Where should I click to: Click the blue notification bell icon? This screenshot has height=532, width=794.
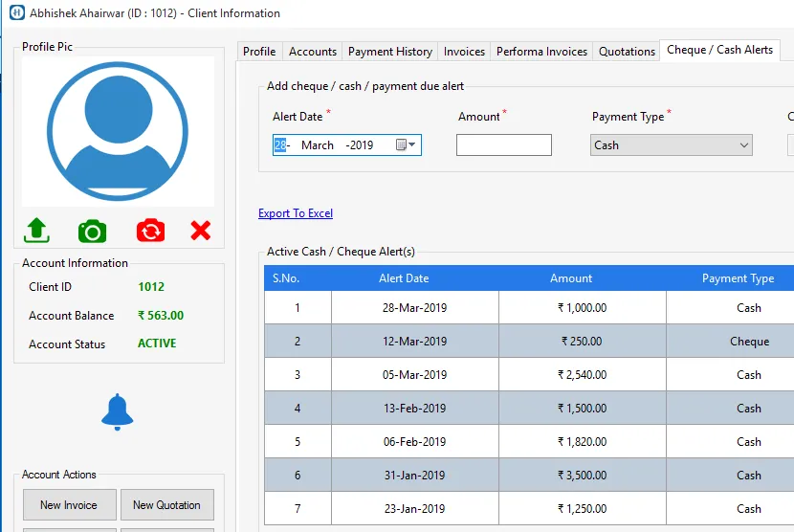pyautogui.click(x=118, y=411)
